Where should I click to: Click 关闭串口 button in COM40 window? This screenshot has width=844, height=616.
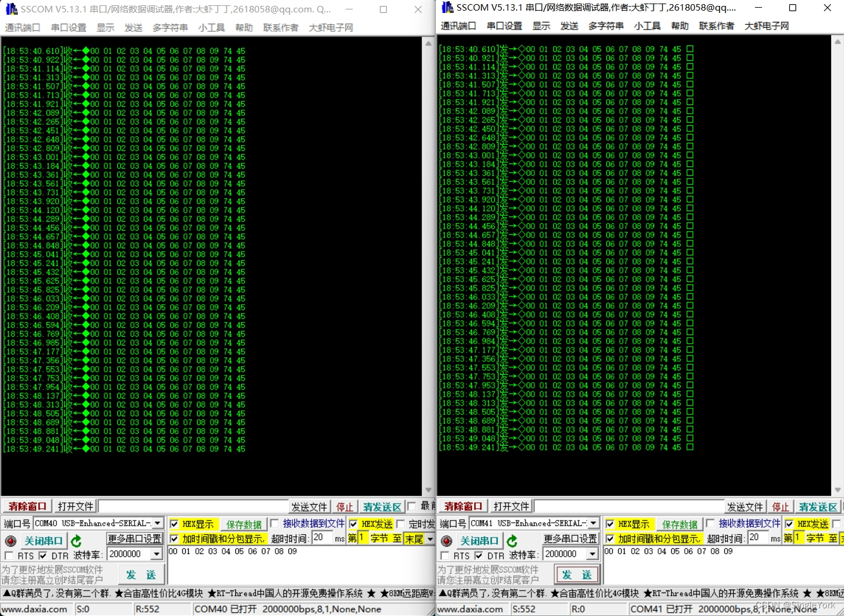point(44,541)
